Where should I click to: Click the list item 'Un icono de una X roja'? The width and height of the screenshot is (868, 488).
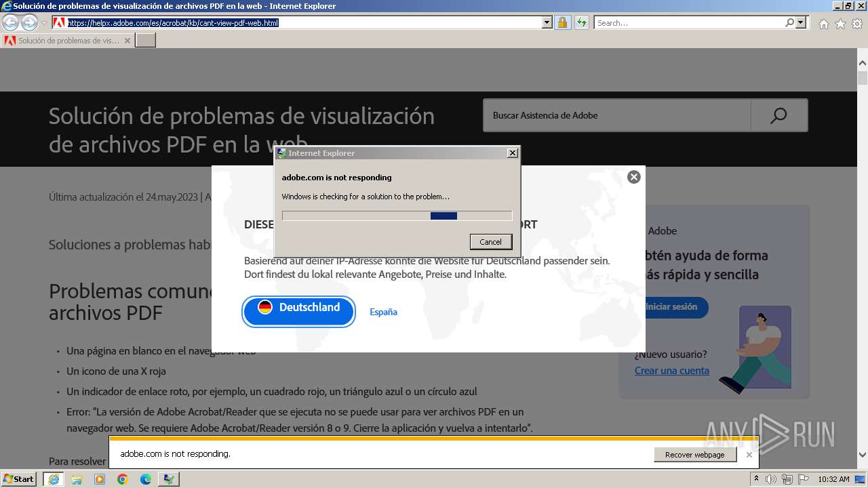pos(116,371)
